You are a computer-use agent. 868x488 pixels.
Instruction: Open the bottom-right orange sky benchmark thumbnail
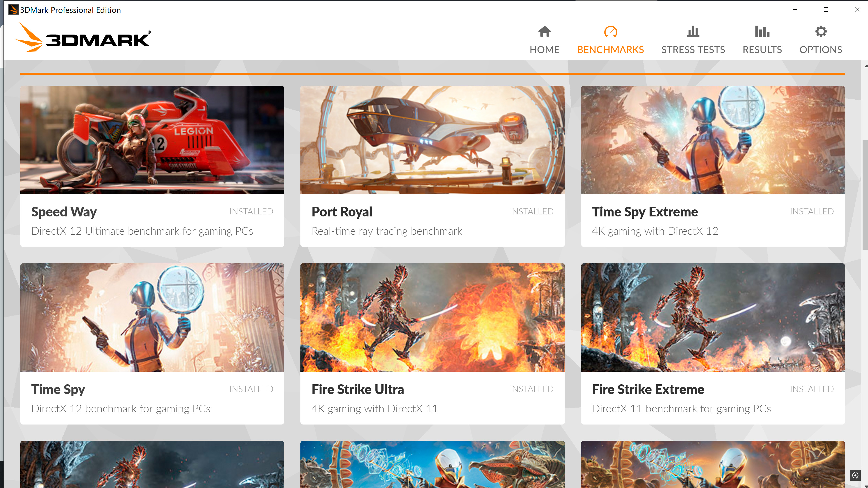tap(713, 465)
